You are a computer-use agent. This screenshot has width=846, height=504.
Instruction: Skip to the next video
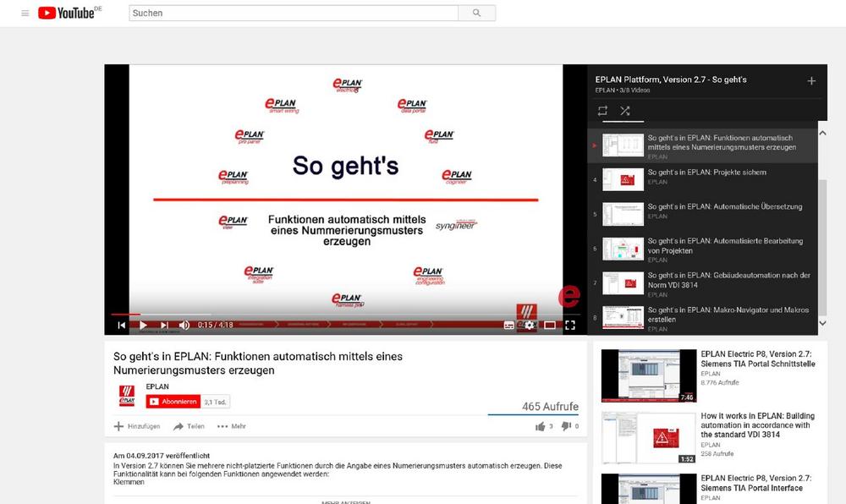(x=164, y=325)
